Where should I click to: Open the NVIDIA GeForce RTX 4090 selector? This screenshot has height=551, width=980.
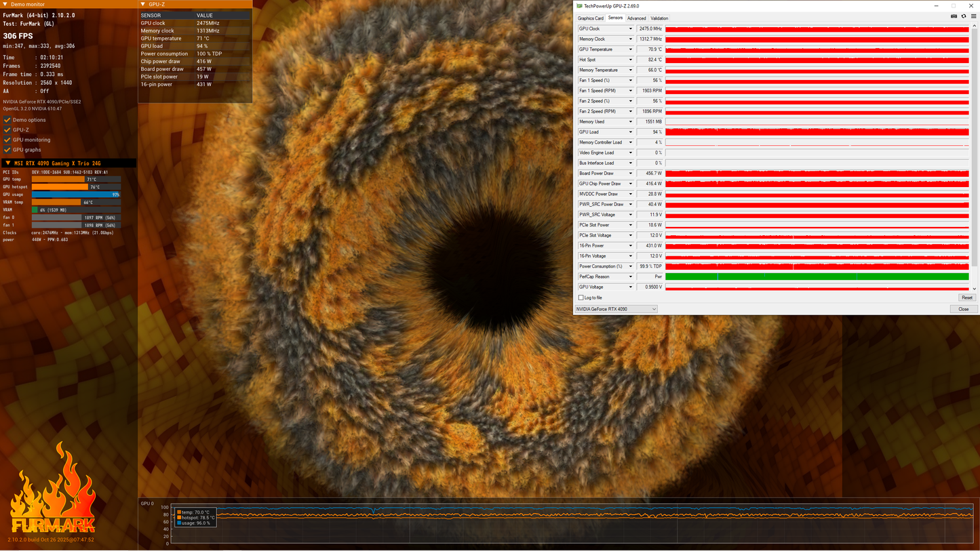coord(616,309)
